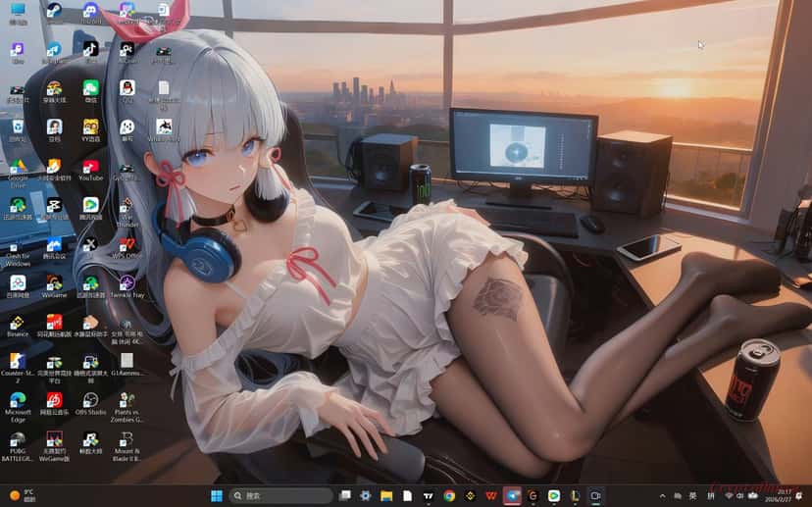Open the Binance desktop shortcut
Screen dimensions: 812x507
click(x=18, y=327)
